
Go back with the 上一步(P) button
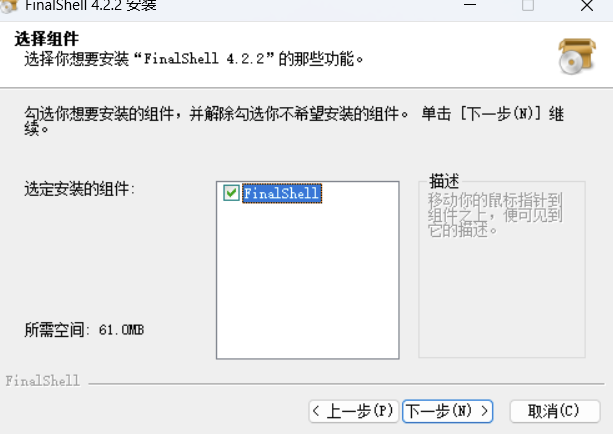pos(353,411)
